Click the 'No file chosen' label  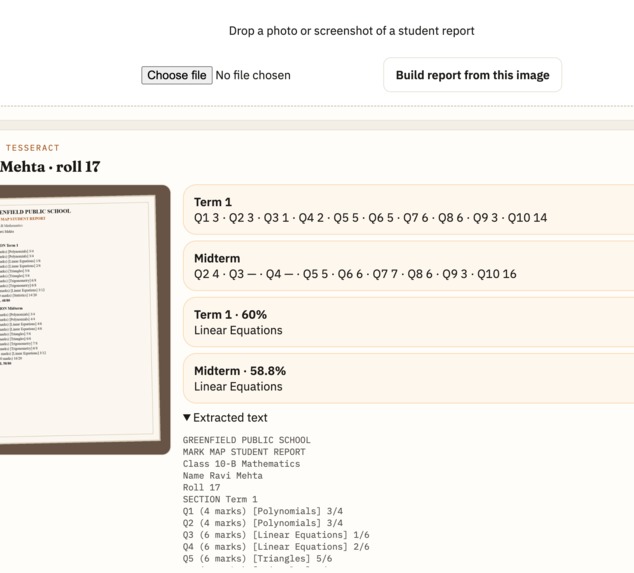(253, 75)
